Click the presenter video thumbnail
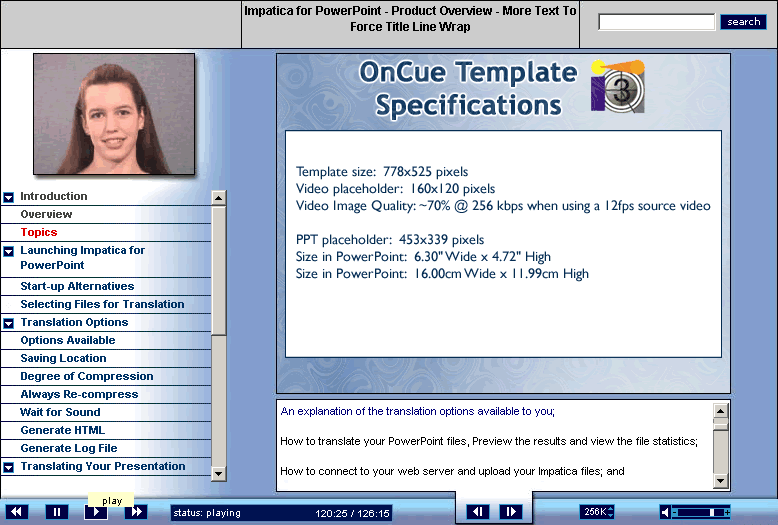The height and width of the screenshot is (525, 778). coord(114,114)
